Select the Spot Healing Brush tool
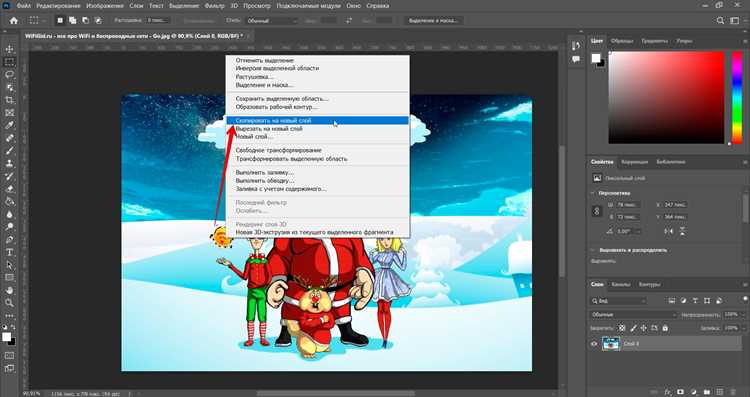750x397 pixels. click(10, 138)
